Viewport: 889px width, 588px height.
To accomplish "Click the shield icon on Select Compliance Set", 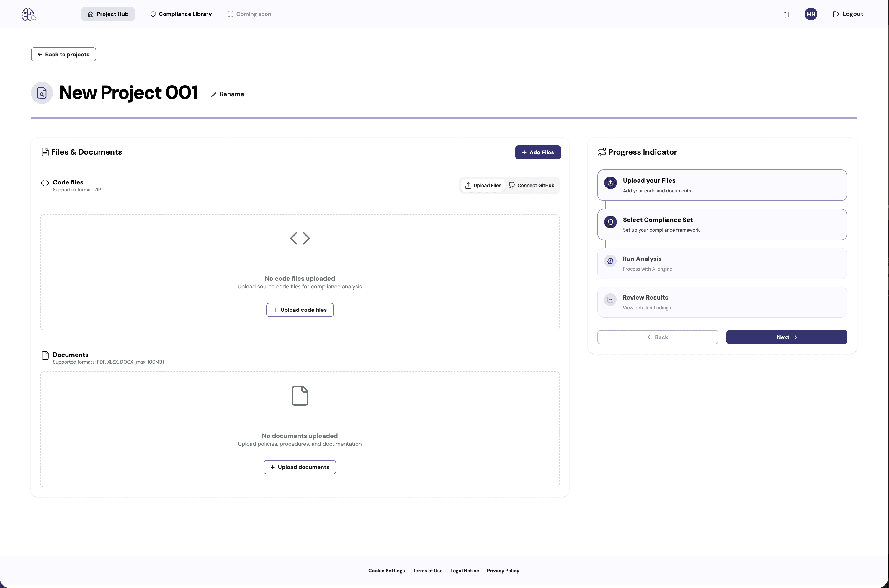I will (610, 222).
